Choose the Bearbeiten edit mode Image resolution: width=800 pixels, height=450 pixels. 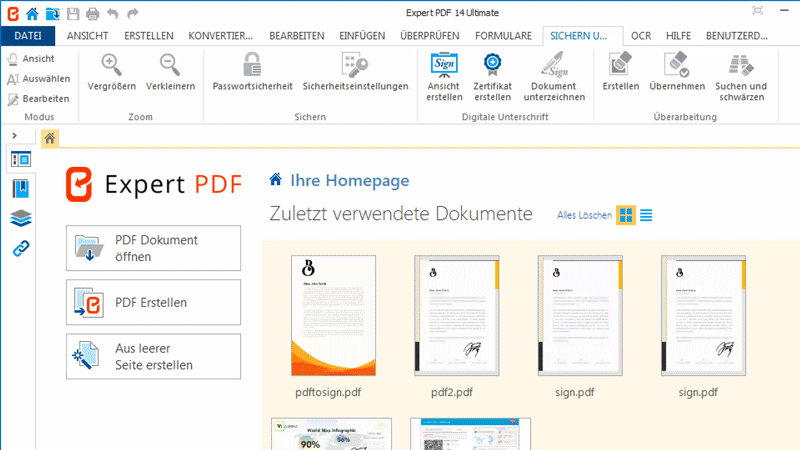pos(38,98)
